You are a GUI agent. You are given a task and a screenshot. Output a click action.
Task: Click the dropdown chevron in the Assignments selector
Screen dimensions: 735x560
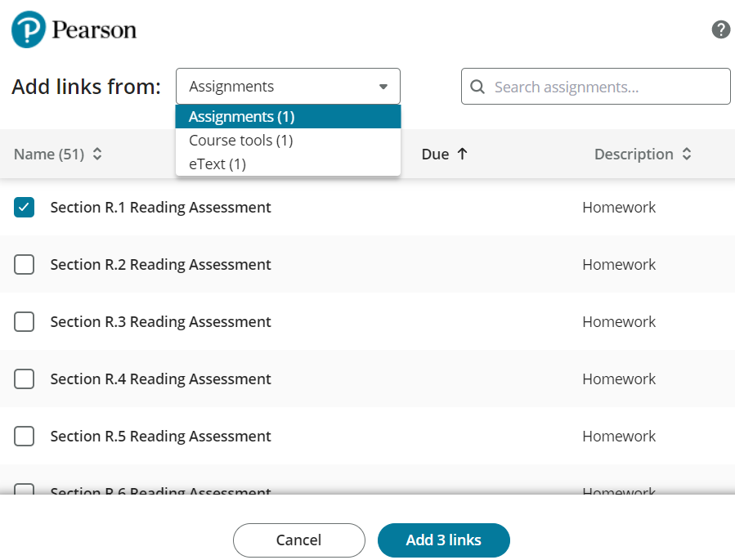pyautogui.click(x=383, y=86)
